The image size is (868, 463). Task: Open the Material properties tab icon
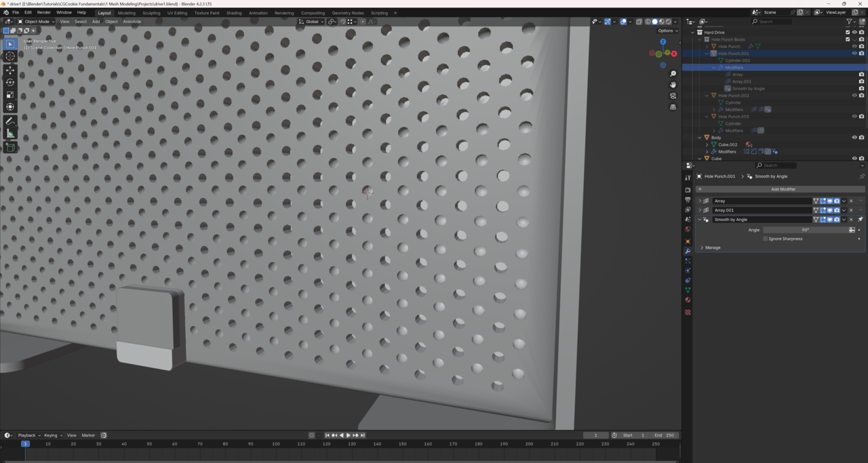tap(688, 300)
